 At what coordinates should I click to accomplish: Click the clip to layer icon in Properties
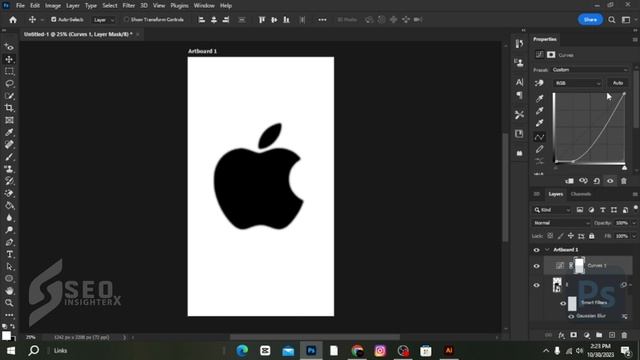pos(569,181)
